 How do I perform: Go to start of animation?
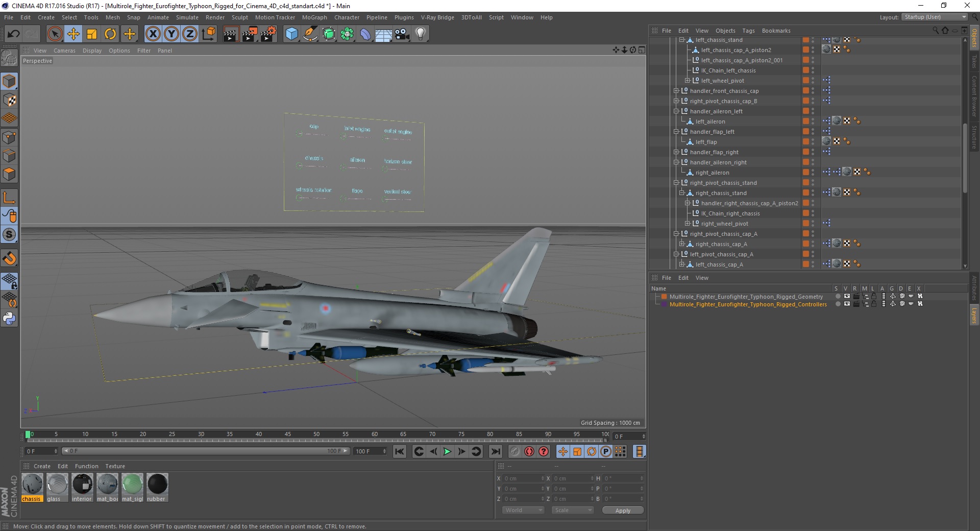coord(400,451)
